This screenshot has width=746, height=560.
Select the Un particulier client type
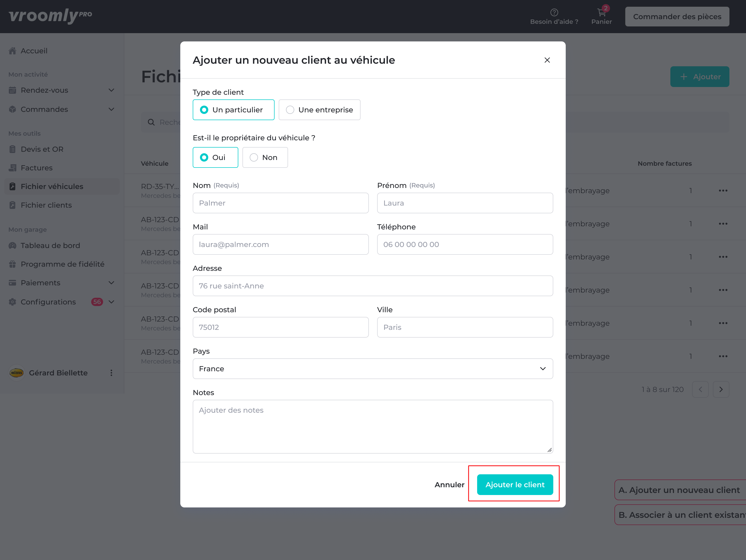pyautogui.click(x=204, y=110)
